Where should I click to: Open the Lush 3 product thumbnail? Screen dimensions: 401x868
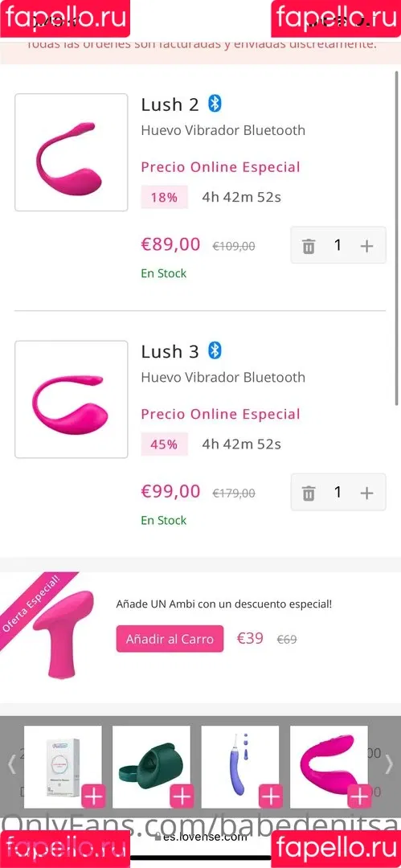point(72,399)
